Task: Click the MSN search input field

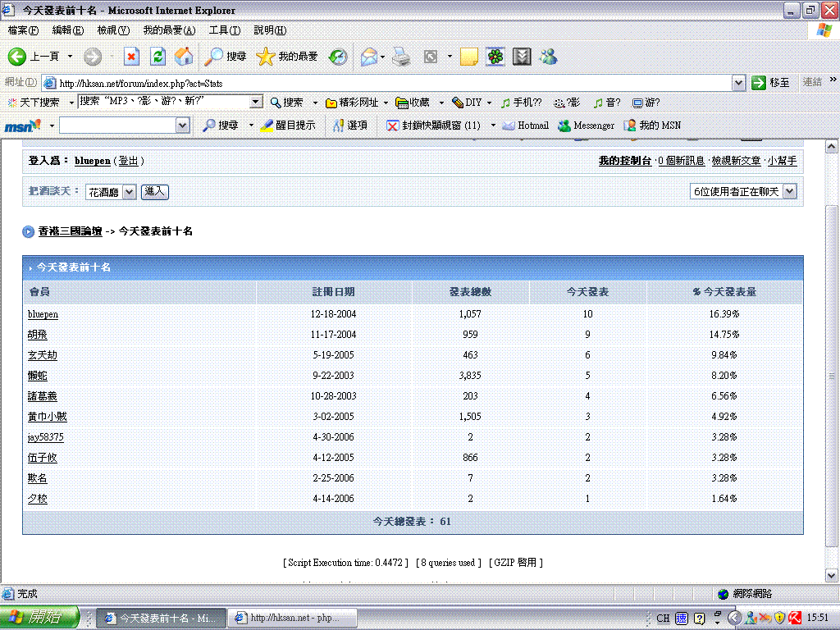Action: click(x=118, y=126)
